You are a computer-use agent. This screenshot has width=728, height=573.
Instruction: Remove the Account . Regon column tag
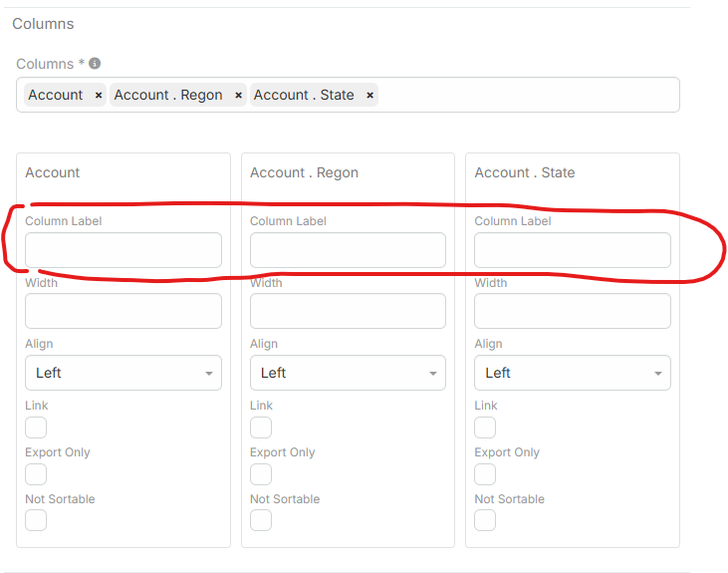[x=238, y=96]
